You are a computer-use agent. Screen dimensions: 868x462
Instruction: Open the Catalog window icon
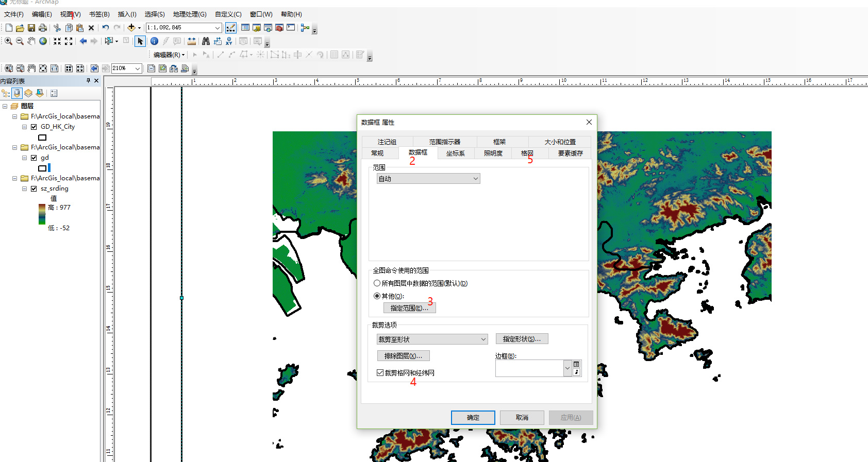[x=257, y=28]
